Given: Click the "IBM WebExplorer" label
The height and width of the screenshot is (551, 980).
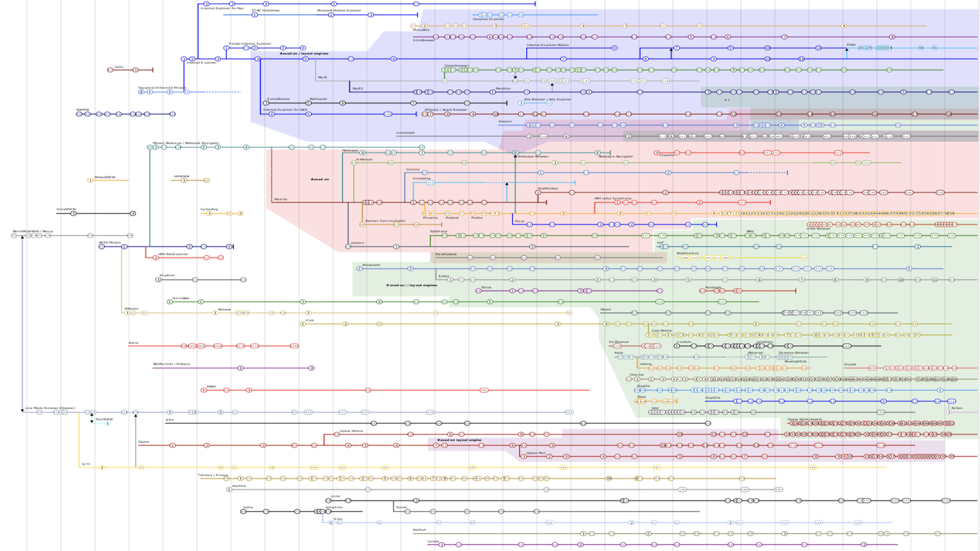Looking at the screenshot, I should coord(173,254).
